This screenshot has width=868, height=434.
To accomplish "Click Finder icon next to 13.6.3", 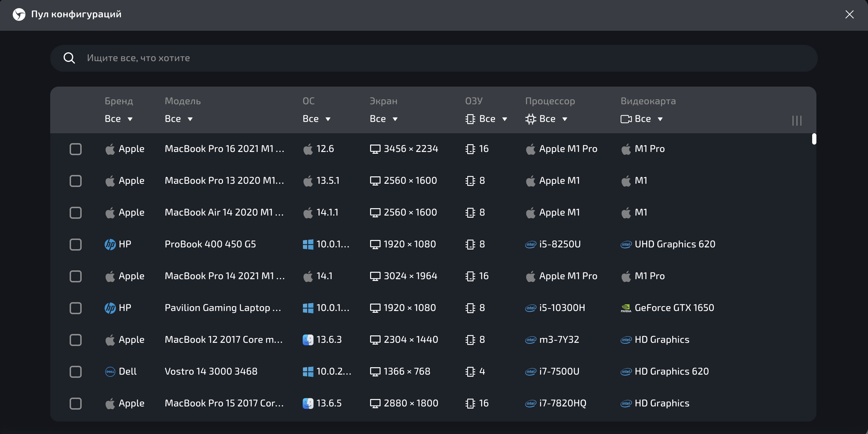I will click(x=308, y=340).
